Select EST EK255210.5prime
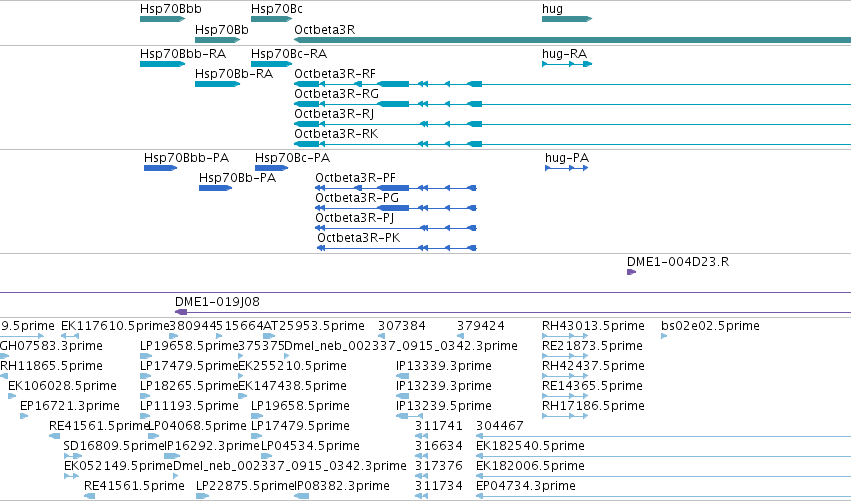The height and width of the screenshot is (501, 851). click(x=293, y=366)
